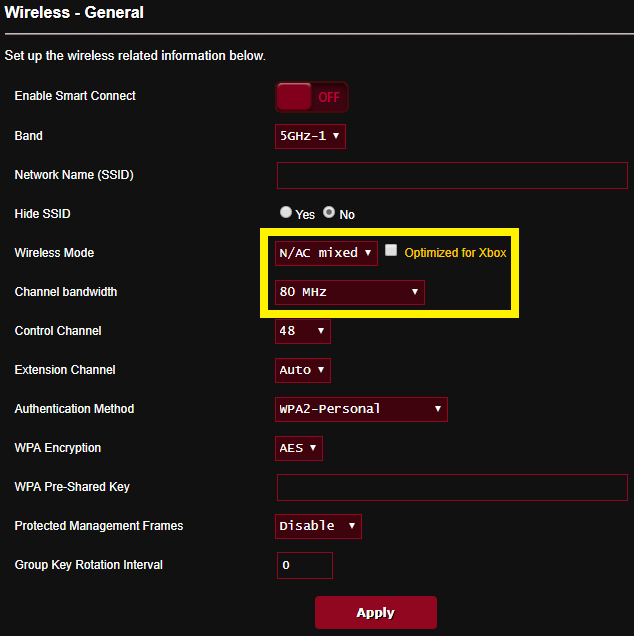Image resolution: width=634 pixels, height=636 pixels.
Task: Expand the WPA Encryption AES dropdown
Action: pyautogui.click(x=299, y=448)
